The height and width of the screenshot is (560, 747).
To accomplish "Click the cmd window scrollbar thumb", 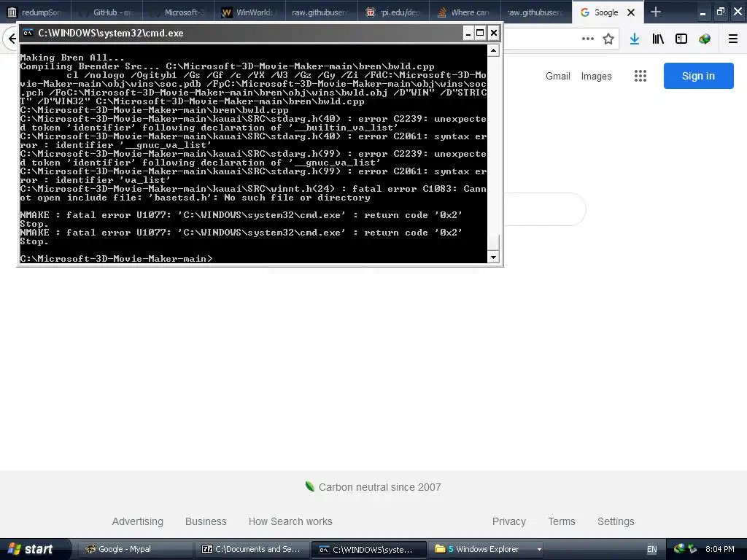I will 493,242.
